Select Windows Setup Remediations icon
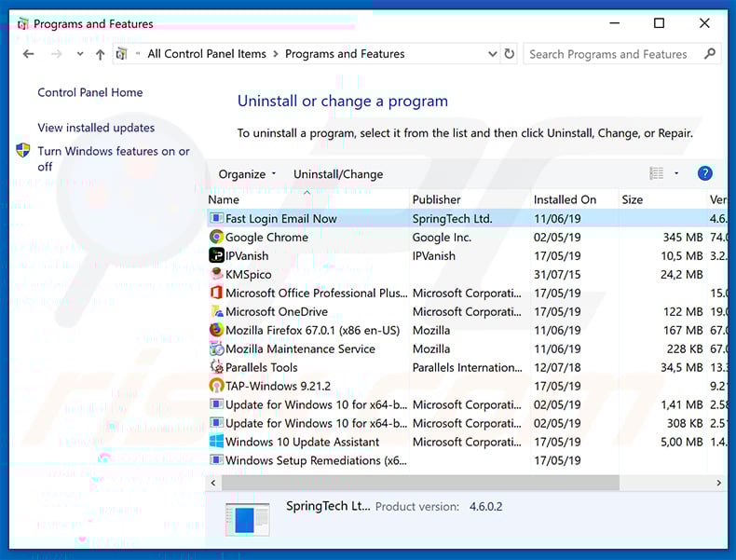The width and height of the screenshot is (736, 560). [x=216, y=459]
